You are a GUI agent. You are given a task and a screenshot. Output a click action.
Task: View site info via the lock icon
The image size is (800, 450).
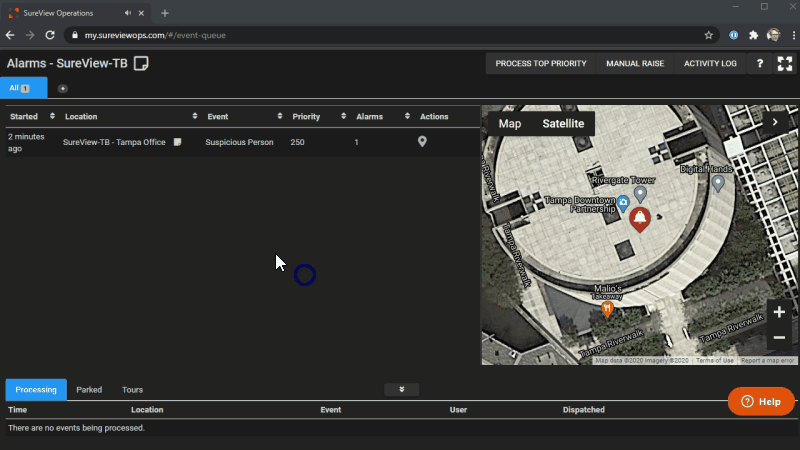point(75,35)
